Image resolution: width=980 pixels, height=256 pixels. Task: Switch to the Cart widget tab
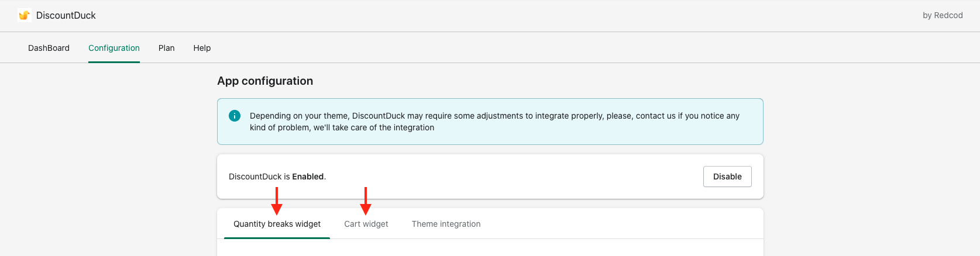366,224
